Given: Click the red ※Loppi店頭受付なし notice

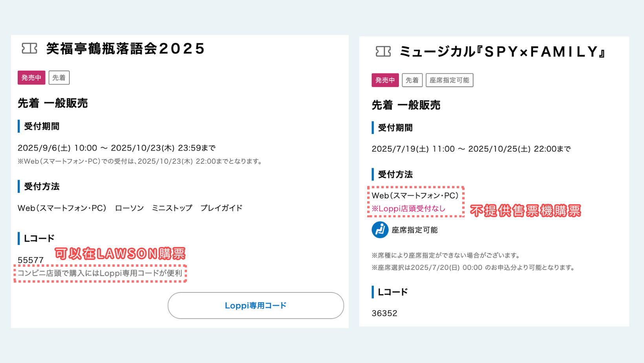Looking at the screenshot, I should click(408, 209).
